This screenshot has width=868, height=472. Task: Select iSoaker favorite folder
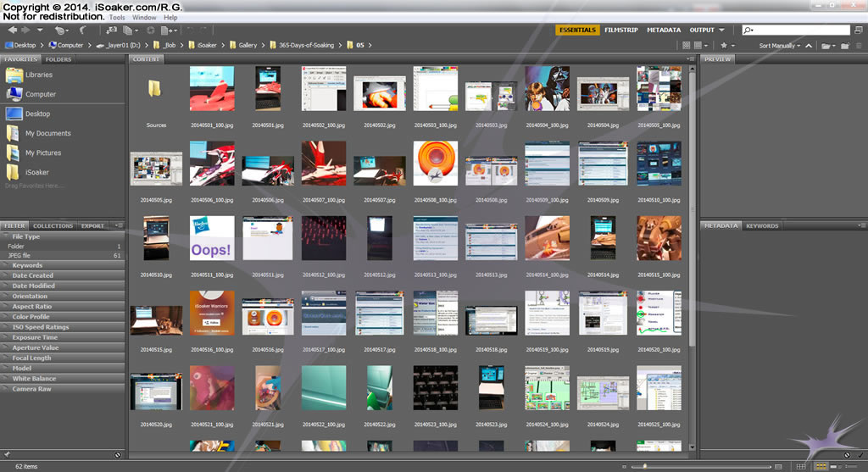[x=27, y=172]
